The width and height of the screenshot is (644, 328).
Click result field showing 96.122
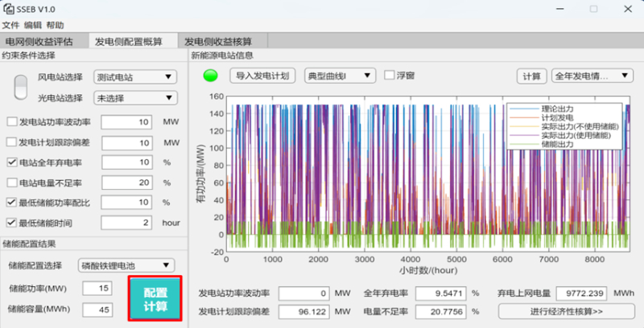pyautogui.click(x=304, y=312)
